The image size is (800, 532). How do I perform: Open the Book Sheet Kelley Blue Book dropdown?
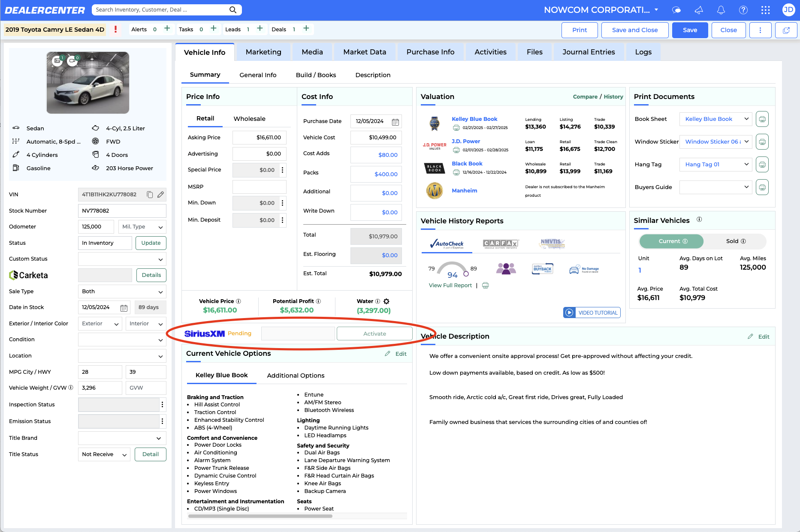tap(716, 119)
